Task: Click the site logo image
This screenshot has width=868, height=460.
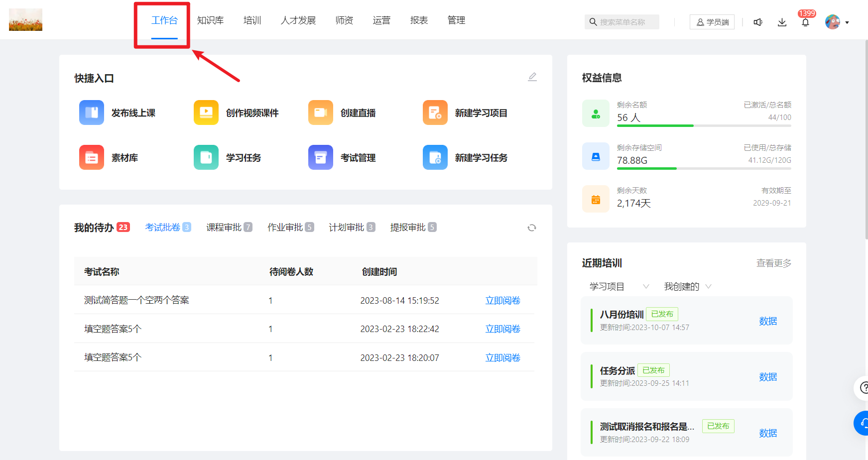Action: point(25,20)
